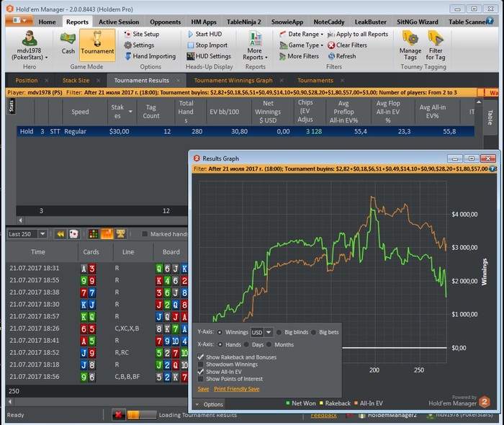Open the Stakes column filter arrow
Image resolution: width=504 pixels, height=425 pixels.
pyautogui.click(x=130, y=112)
